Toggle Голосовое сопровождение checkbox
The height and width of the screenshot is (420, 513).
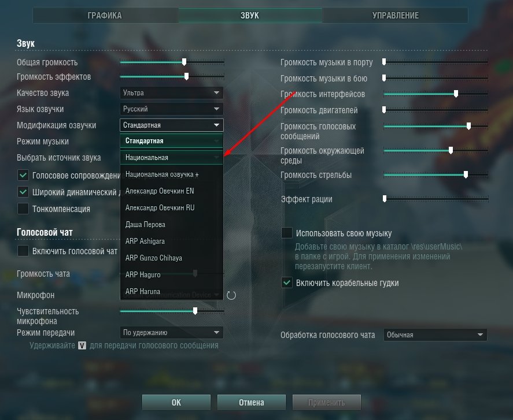[x=23, y=175]
